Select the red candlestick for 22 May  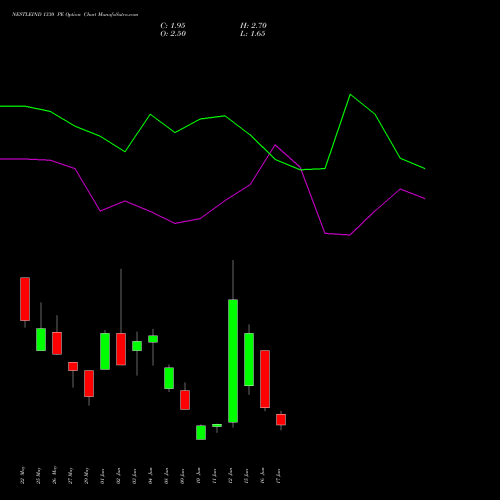[x=25, y=299]
